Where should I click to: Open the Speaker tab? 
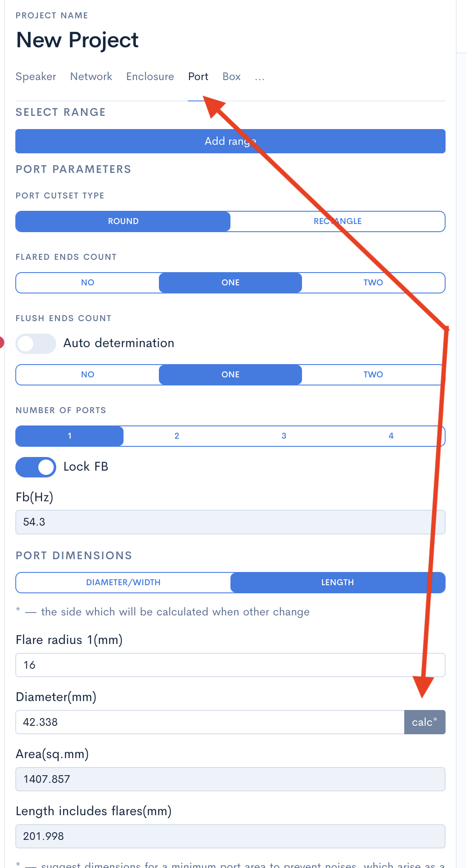36,77
